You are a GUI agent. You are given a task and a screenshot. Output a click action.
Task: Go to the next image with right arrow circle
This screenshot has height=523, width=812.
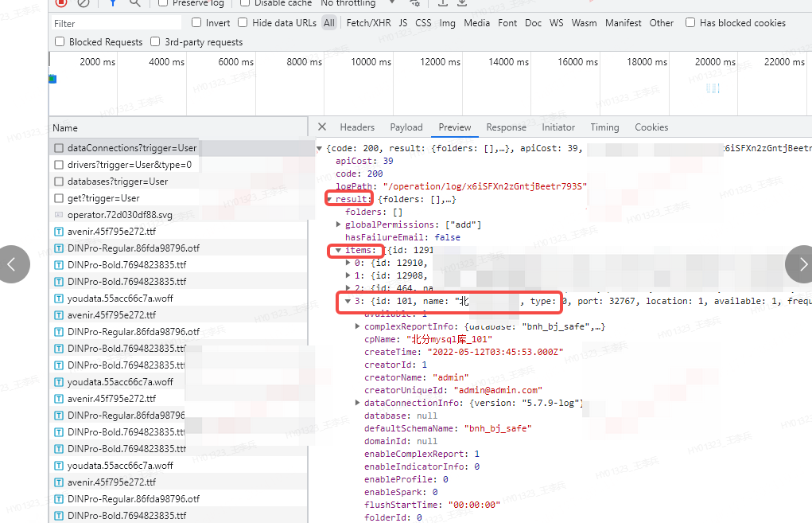coord(801,264)
